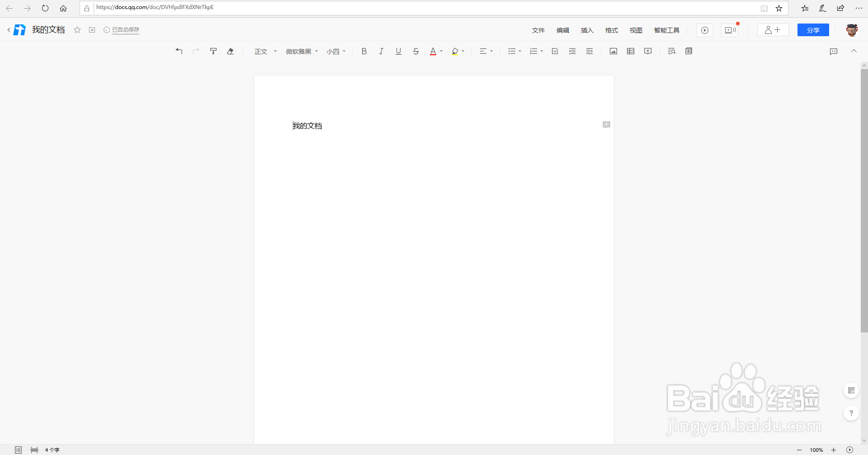Viewport: 868px width, 455px height.
Task: Decrease paragraph indent
Action: 572,51
